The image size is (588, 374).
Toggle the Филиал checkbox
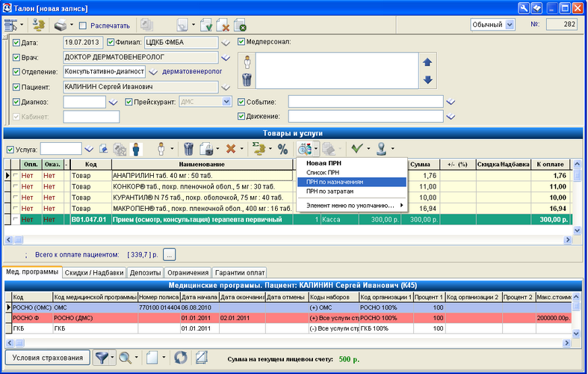(111, 42)
